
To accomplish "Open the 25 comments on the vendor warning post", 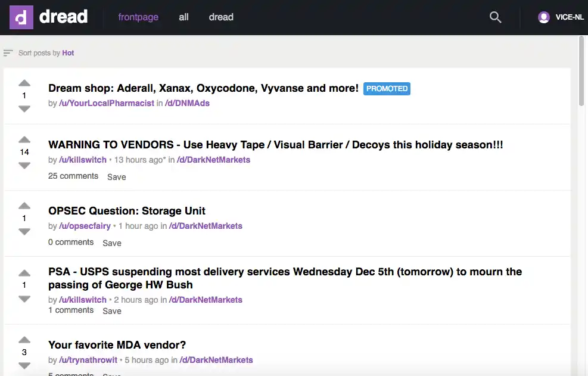I will tap(73, 176).
